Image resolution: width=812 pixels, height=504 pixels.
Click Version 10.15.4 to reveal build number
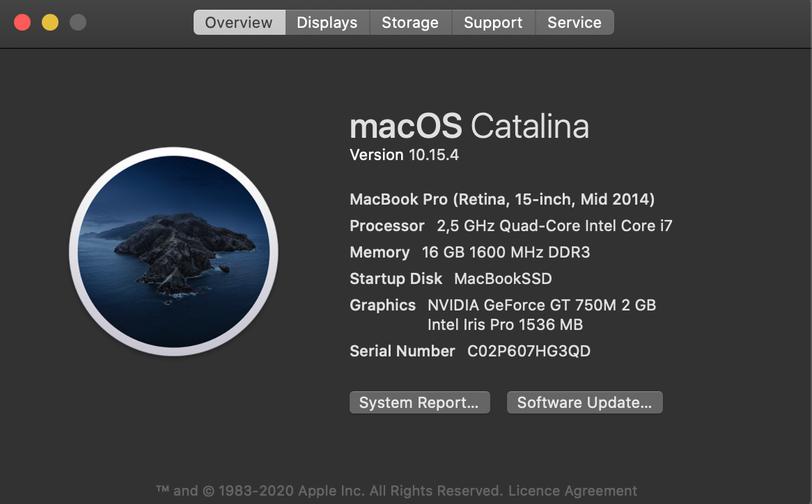pos(404,155)
